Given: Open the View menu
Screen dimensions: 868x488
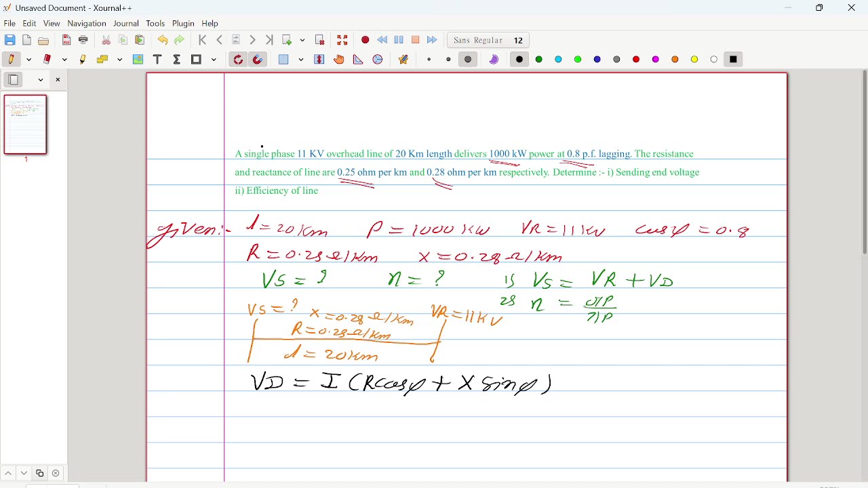Looking at the screenshot, I should coord(52,24).
